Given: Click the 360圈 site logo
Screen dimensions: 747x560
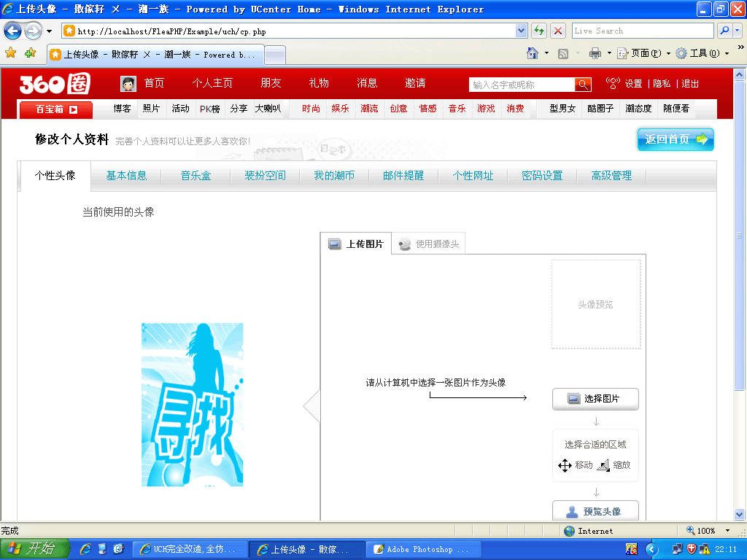Looking at the screenshot, I should (55, 84).
